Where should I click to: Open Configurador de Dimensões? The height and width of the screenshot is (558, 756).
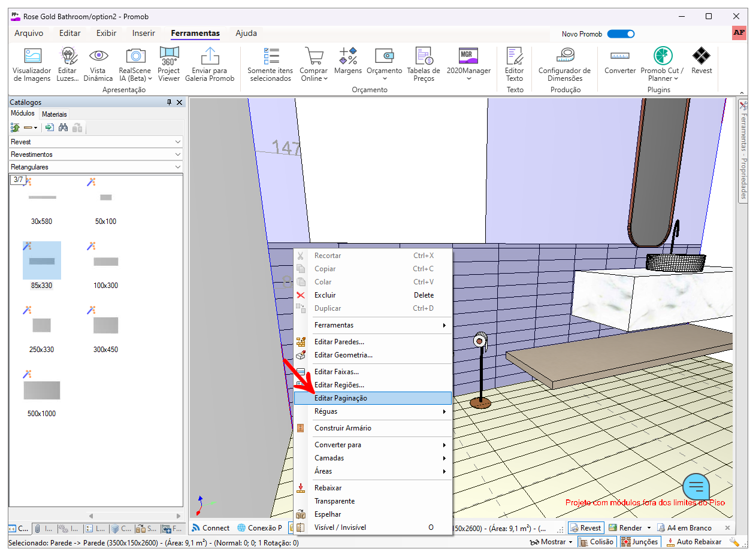565,65
